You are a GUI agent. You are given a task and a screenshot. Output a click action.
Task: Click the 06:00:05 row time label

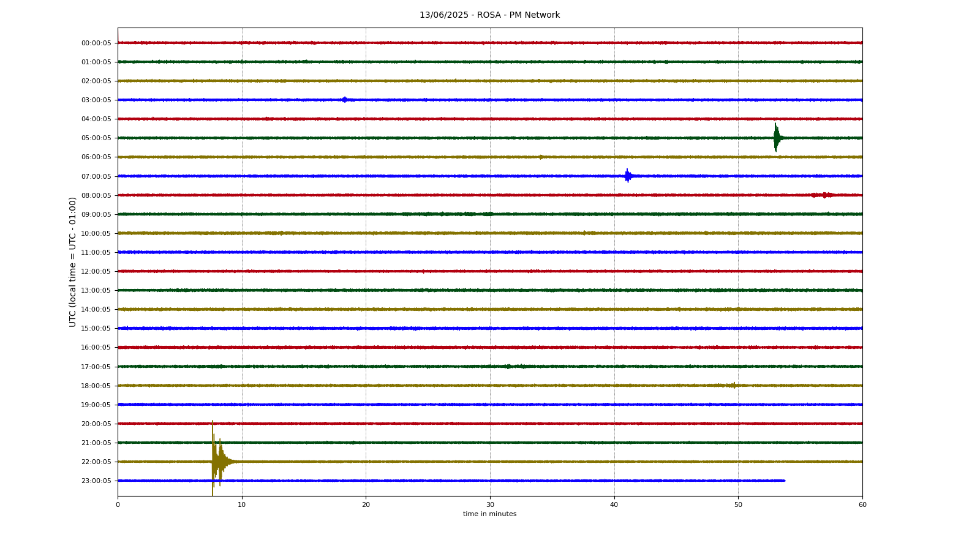point(96,157)
